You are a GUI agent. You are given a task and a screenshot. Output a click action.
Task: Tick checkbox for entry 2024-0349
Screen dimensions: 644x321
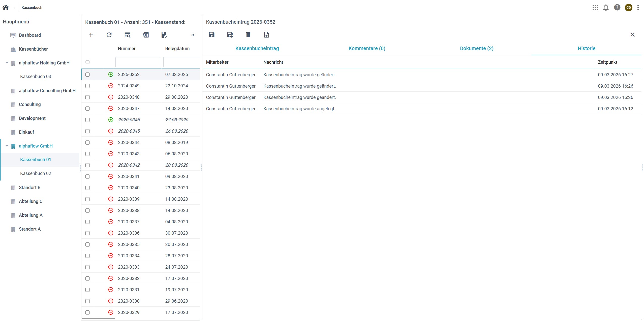click(87, 86)
